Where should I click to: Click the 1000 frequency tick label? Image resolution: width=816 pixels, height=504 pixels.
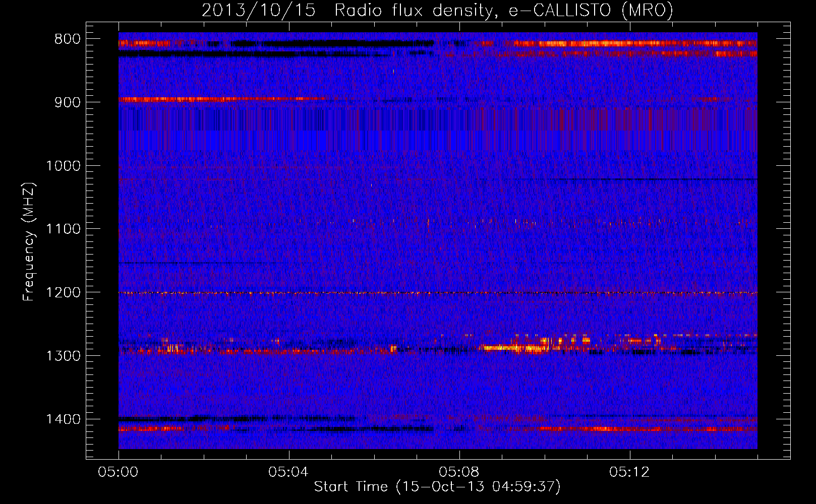click(63, 166)
